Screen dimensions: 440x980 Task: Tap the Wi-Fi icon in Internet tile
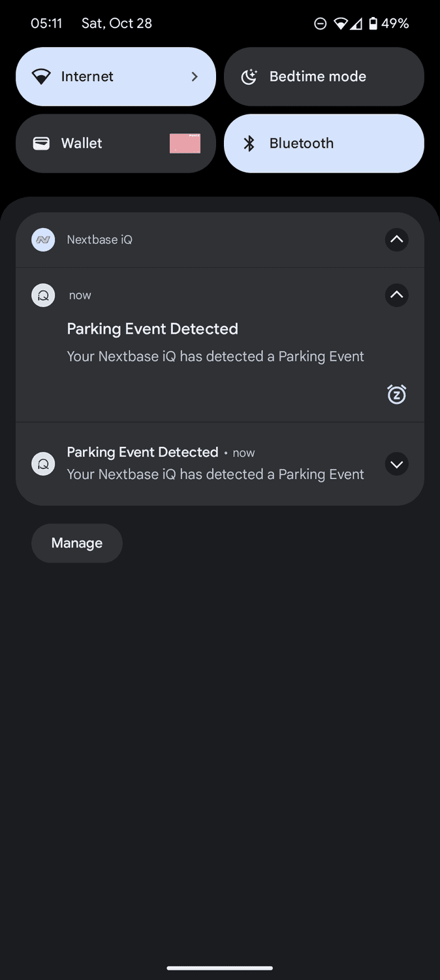pos(41,77)
